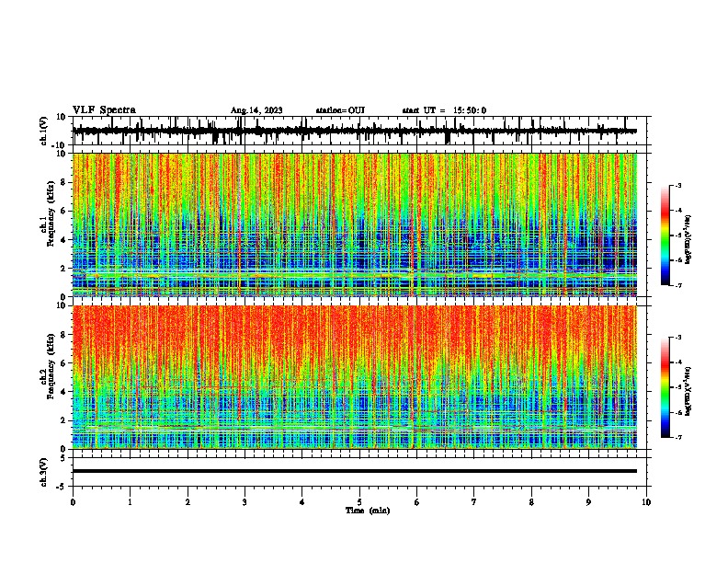Click the ch.1 color bar PSD unit label

[688, 240]
